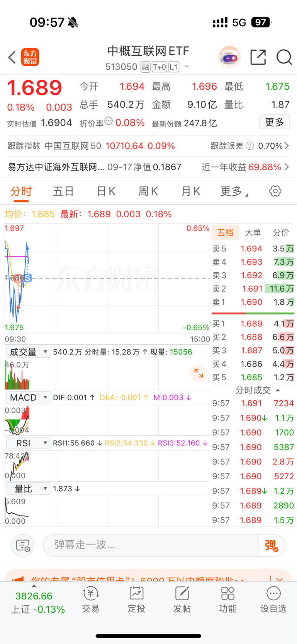Share the page via export icon

click(258, 57)
